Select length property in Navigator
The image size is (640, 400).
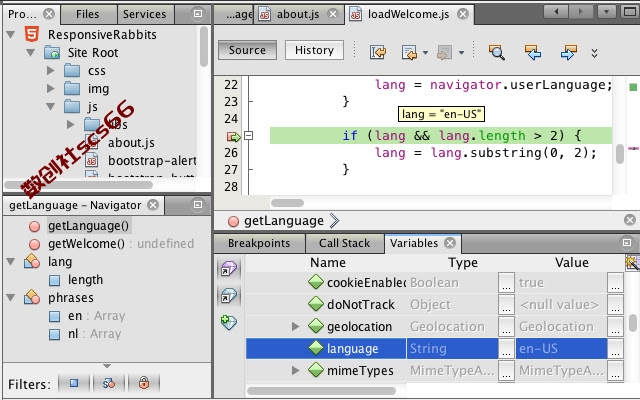click(x=85, y=280)
